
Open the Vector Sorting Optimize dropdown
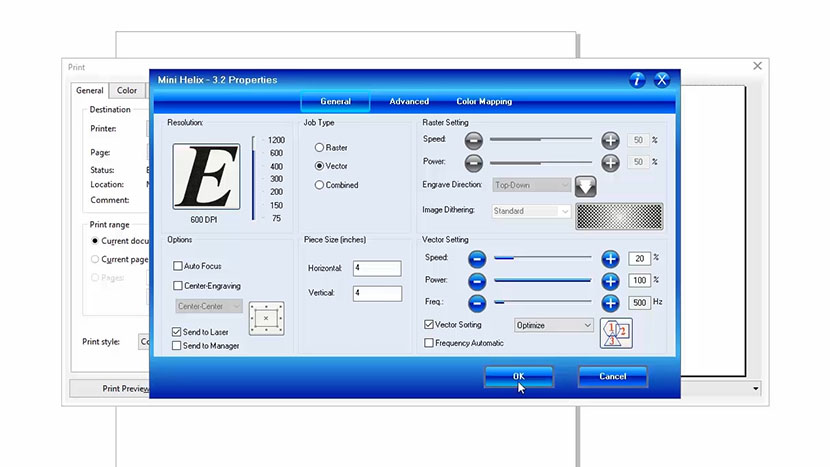click(554, 325)
